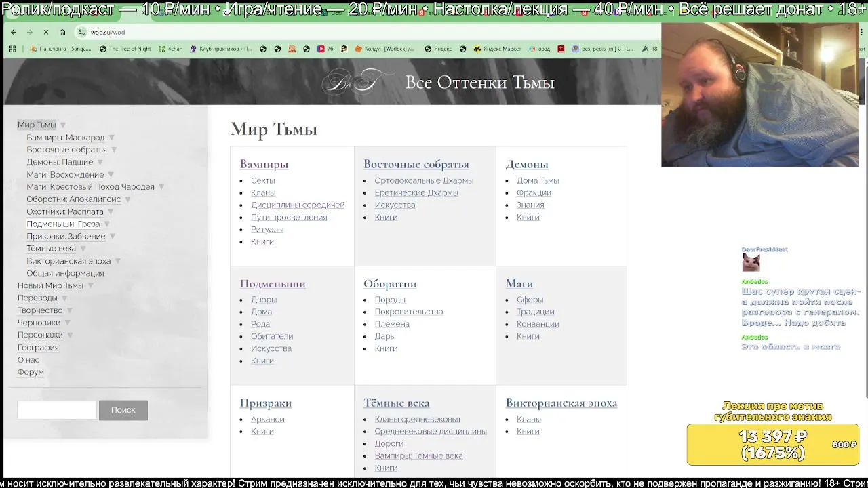View site information icon in address bar

pyautogui.click(x=81, y=32)
